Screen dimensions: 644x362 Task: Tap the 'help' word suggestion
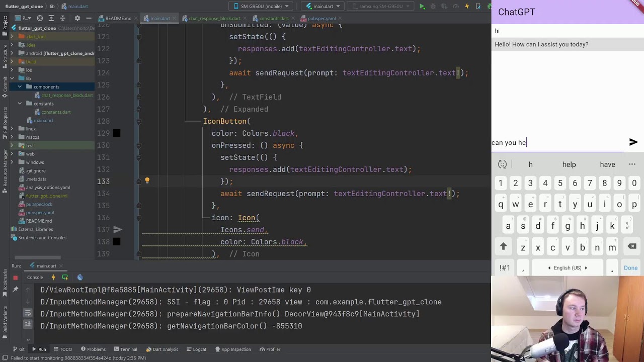[x=569, y=164]
